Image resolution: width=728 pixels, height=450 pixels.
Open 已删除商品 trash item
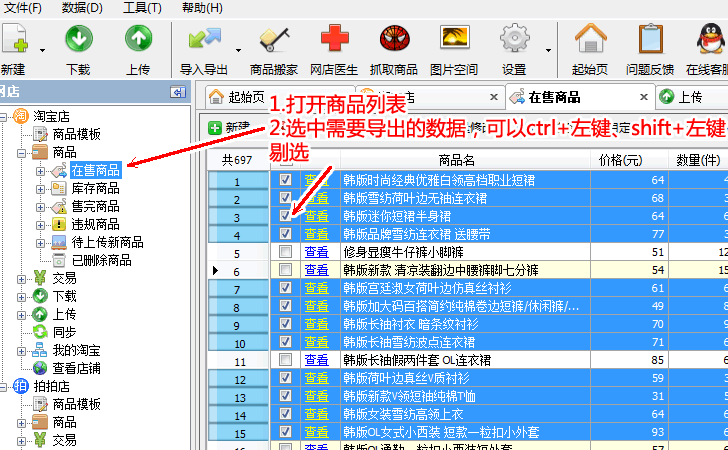101,260
